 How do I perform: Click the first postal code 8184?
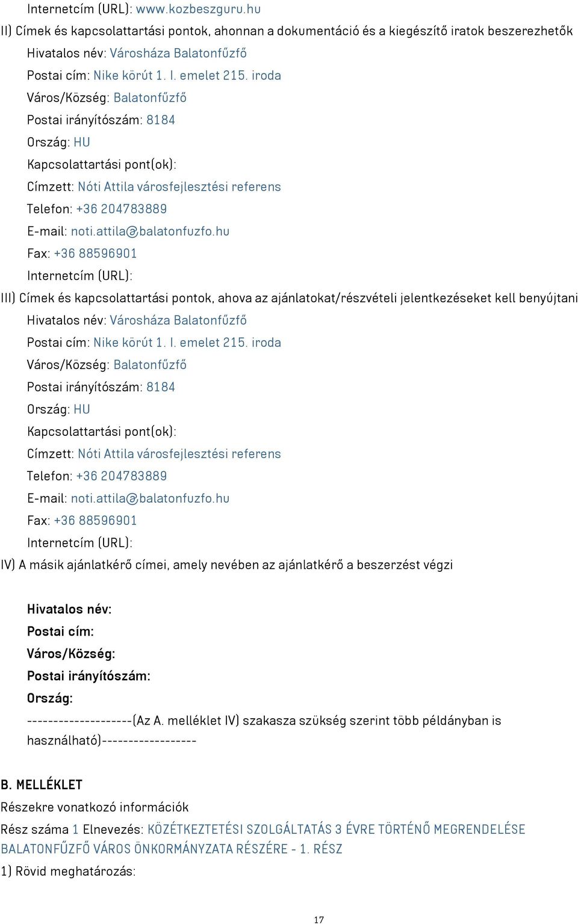coord(161,120)
